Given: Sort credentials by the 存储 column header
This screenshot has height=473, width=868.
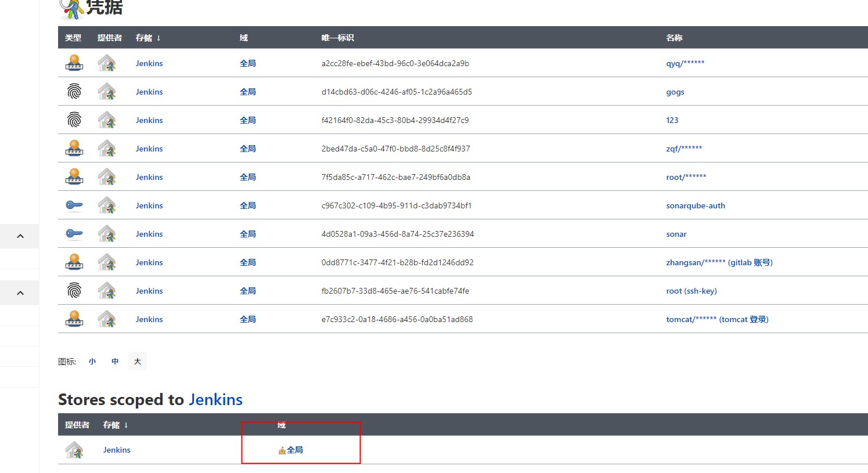Looking at the screenshot, I should click(148, 38).
